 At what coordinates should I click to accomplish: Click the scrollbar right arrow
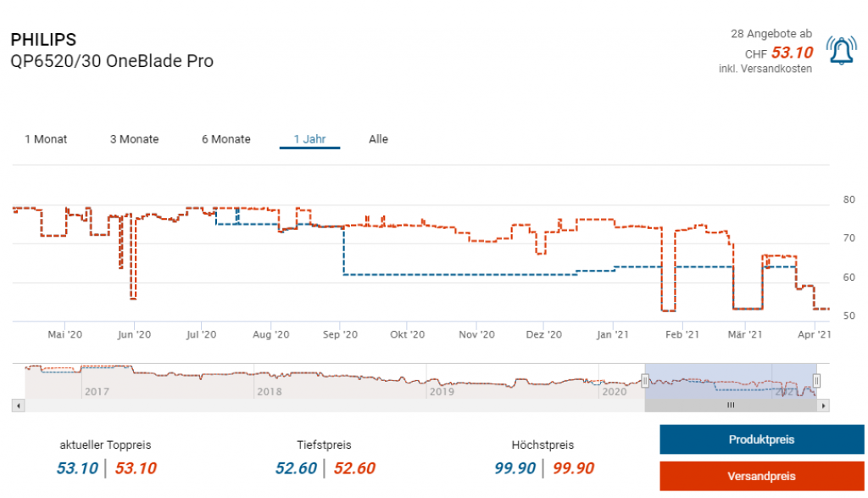(x=823, y=406)
